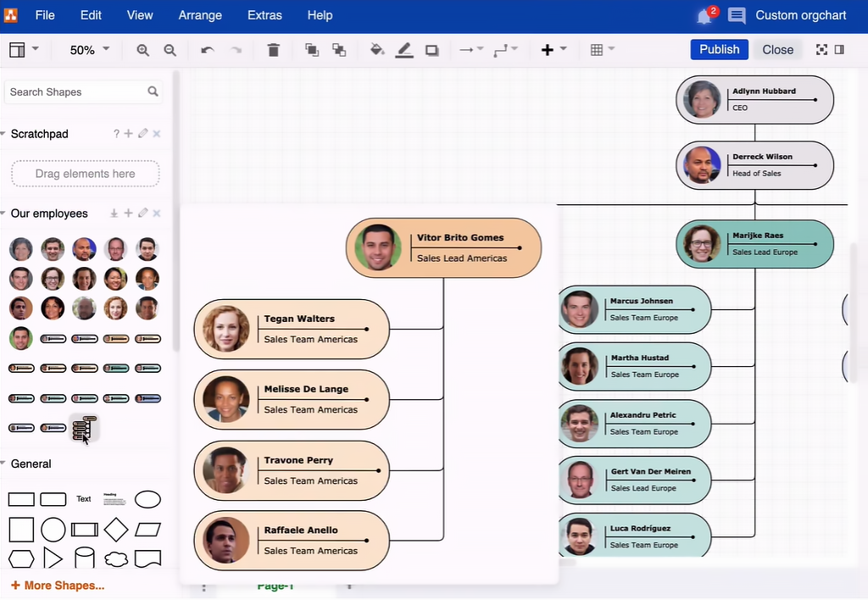Image resolution: width=868 pixels, height=600 pixels.
Task: Click the Custom orgchart title
Action: coord(800,15)
